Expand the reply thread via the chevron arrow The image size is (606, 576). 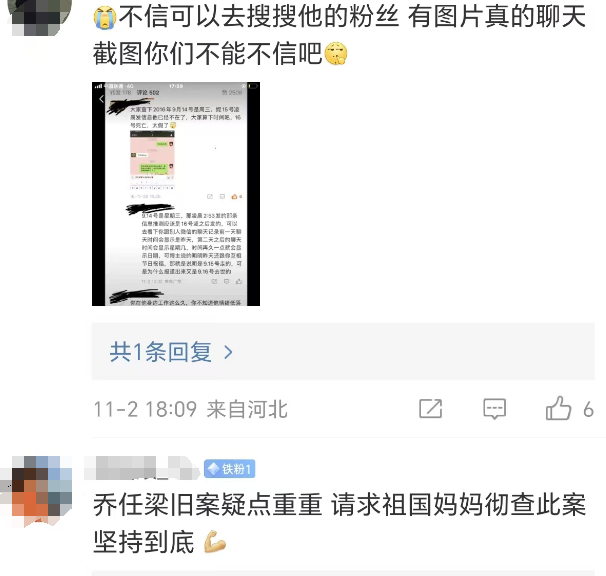tap(228, 352)
